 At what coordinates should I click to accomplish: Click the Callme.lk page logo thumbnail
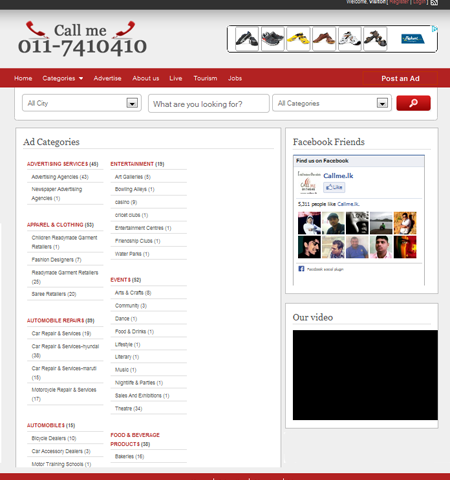(308, 183)
